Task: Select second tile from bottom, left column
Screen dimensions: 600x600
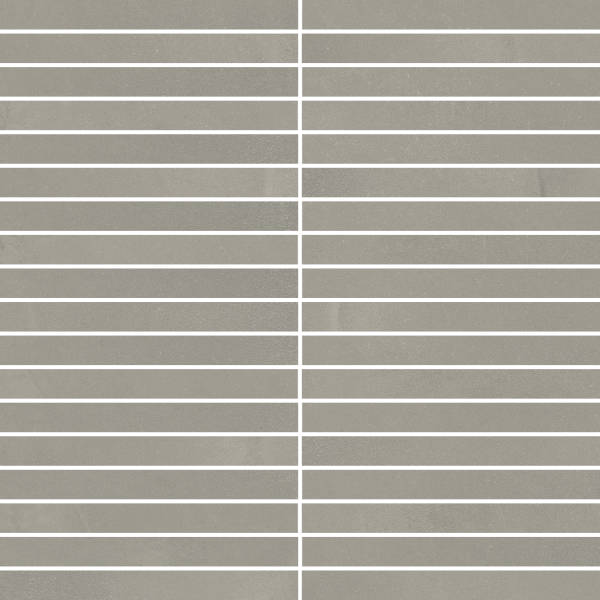Action: coord(150,551)
